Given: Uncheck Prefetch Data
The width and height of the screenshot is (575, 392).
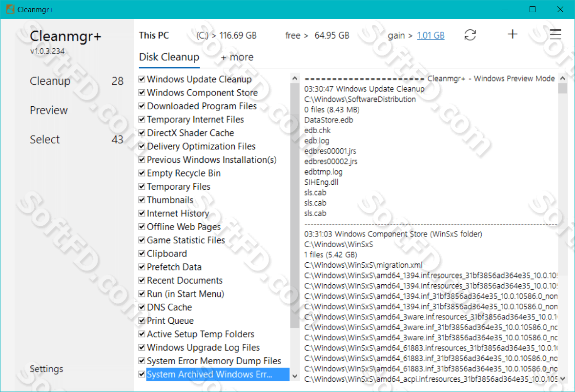Looking at the screenshot, I should pyautogui.click(x=142, y=267).
